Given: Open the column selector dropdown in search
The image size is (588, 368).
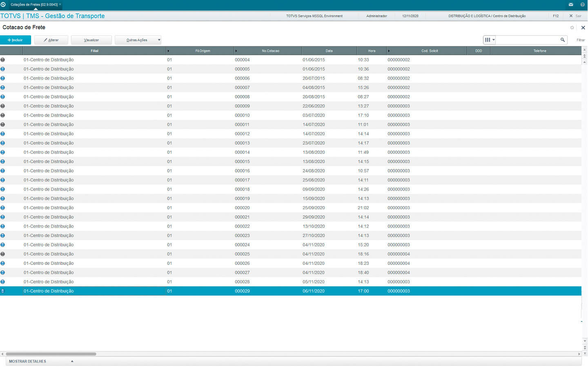Looking at the screenshot, I should tap(489, 40).
